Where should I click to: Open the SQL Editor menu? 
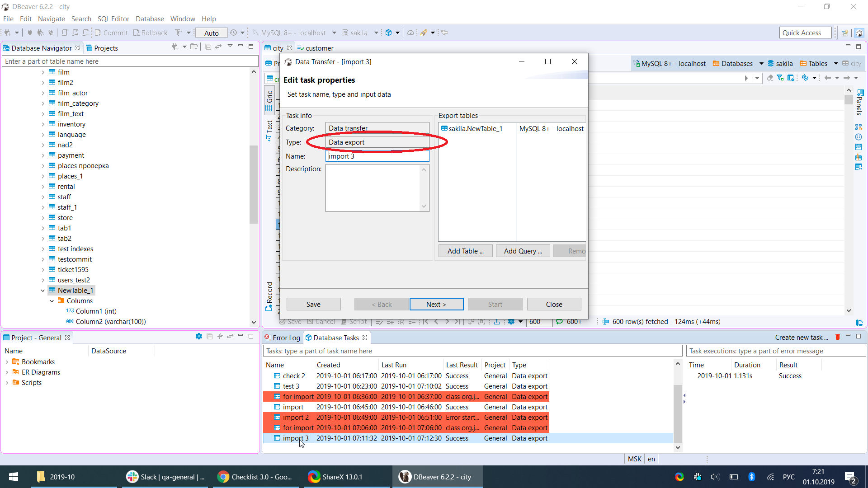[113, 19]
